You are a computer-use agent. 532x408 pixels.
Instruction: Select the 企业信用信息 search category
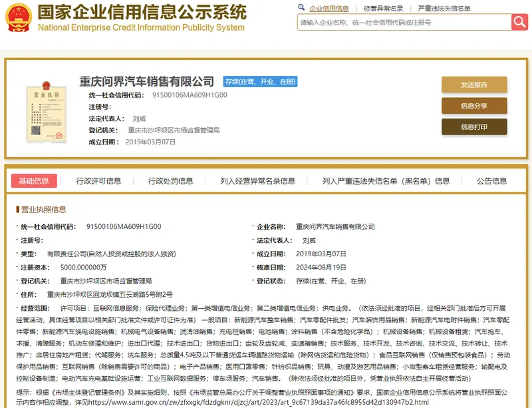click(329, 9)
